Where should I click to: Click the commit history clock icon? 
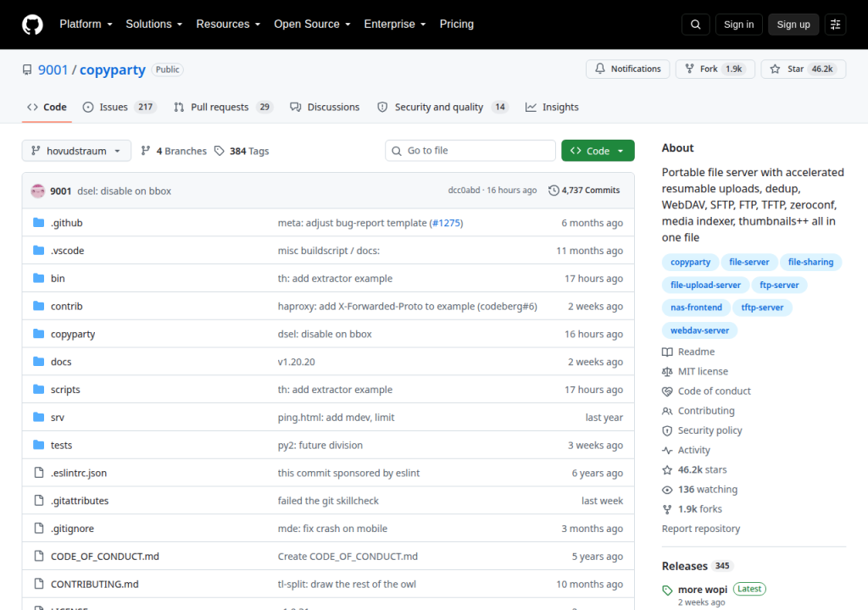[x=554, y=191]
